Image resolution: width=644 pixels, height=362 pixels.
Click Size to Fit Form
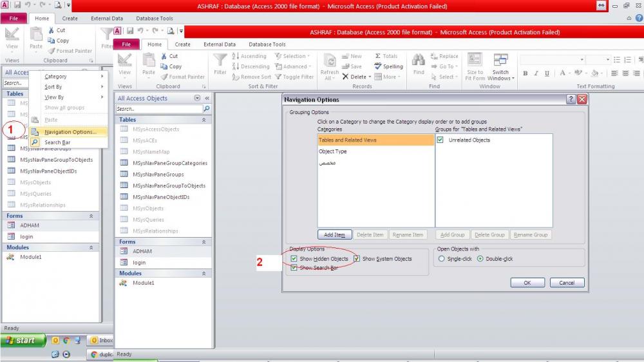(475, 66)
